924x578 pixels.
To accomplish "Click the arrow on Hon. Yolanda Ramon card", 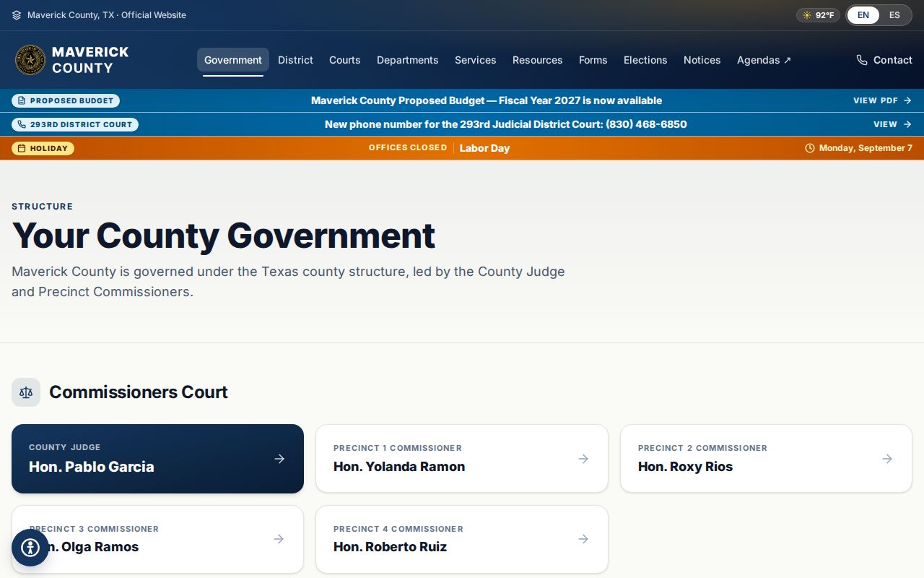I will click(x=583, y=459).
